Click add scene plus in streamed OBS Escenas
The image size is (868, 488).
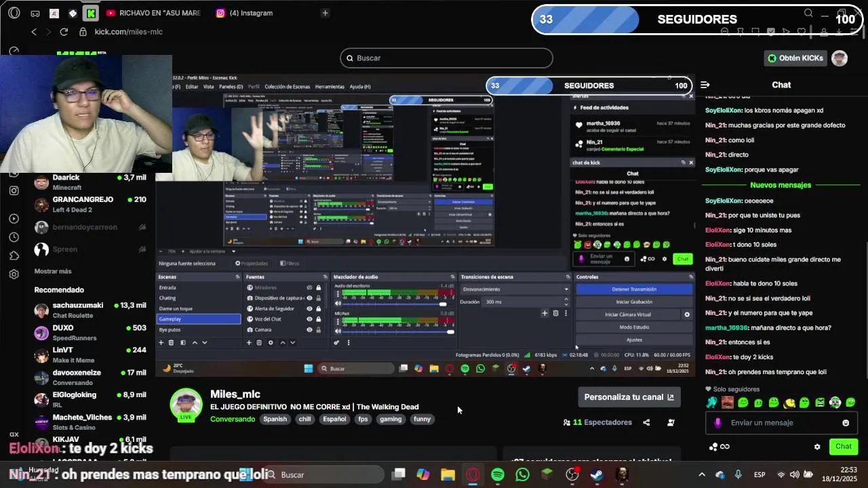[x=161, y=343]
